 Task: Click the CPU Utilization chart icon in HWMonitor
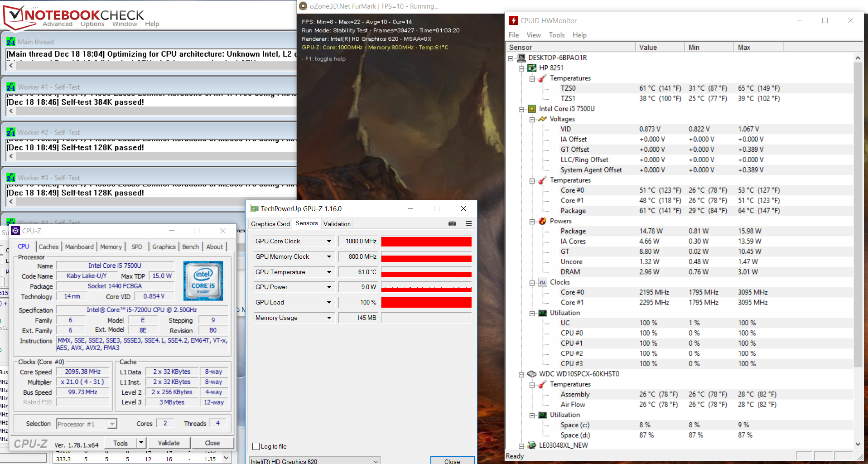point(542,313)
